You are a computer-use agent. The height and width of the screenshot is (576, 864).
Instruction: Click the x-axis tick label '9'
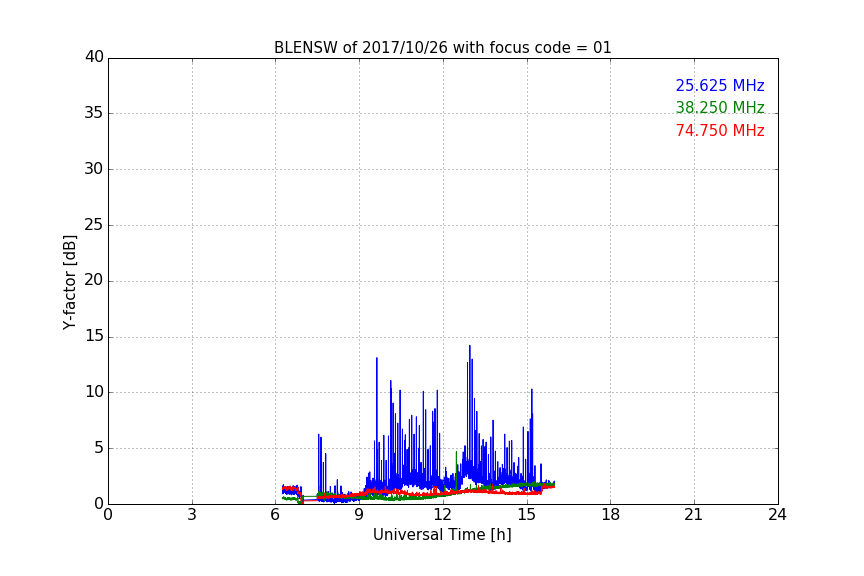click(x=359, y=515)
